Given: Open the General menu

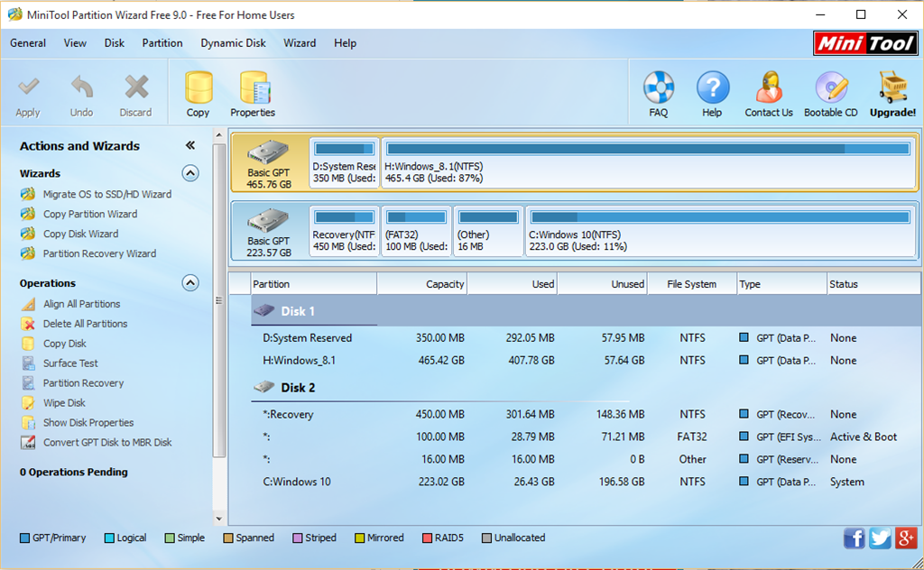Looking at the screenshot, I should tap(28, 43).
